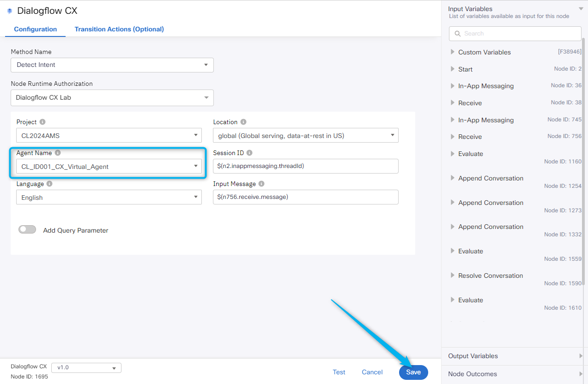The width and height of the screenshot is (588, 384).
Task: Click the Session ID input field
Action: 306,166
